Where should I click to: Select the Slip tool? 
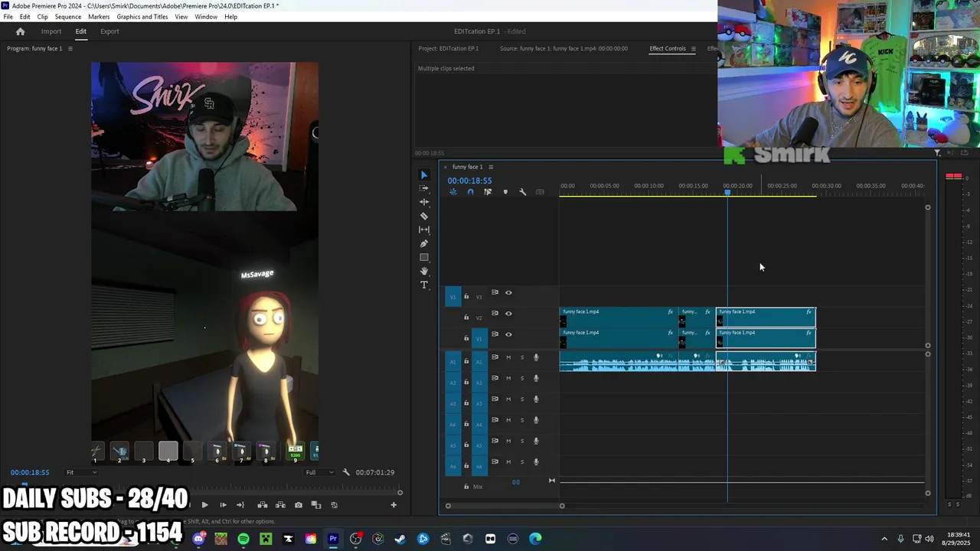tap(424, 230)
